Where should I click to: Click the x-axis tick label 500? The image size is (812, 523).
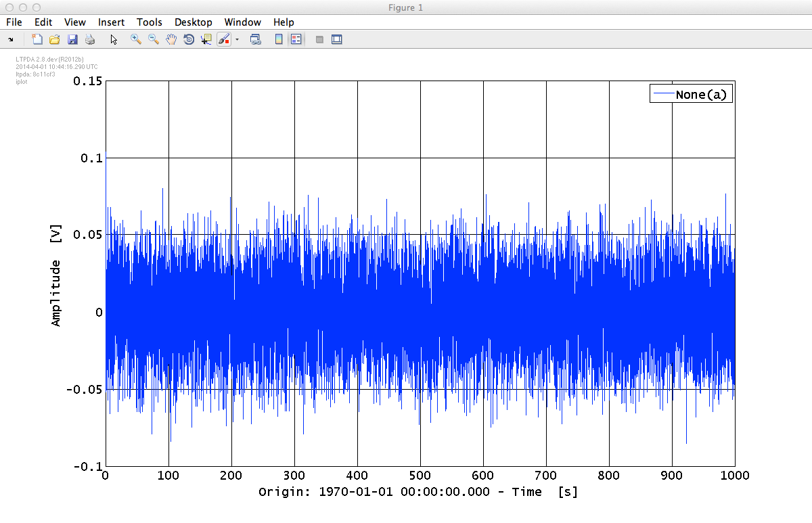tap(420, 476)
